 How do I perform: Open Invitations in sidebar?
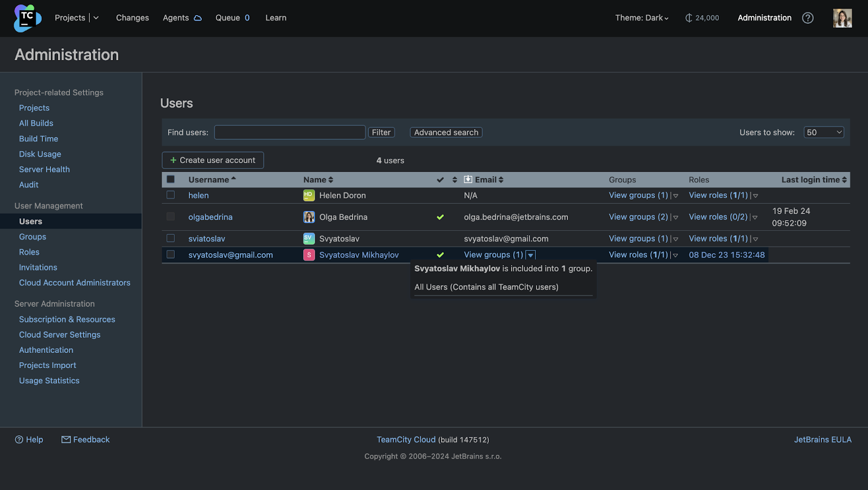point(38,267)
